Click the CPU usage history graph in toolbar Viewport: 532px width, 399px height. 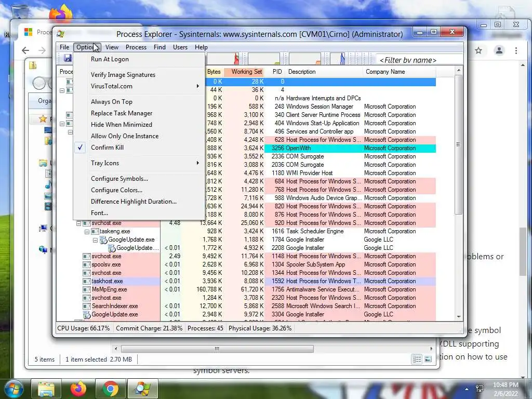pyautogui.click(x=222, y=59)
